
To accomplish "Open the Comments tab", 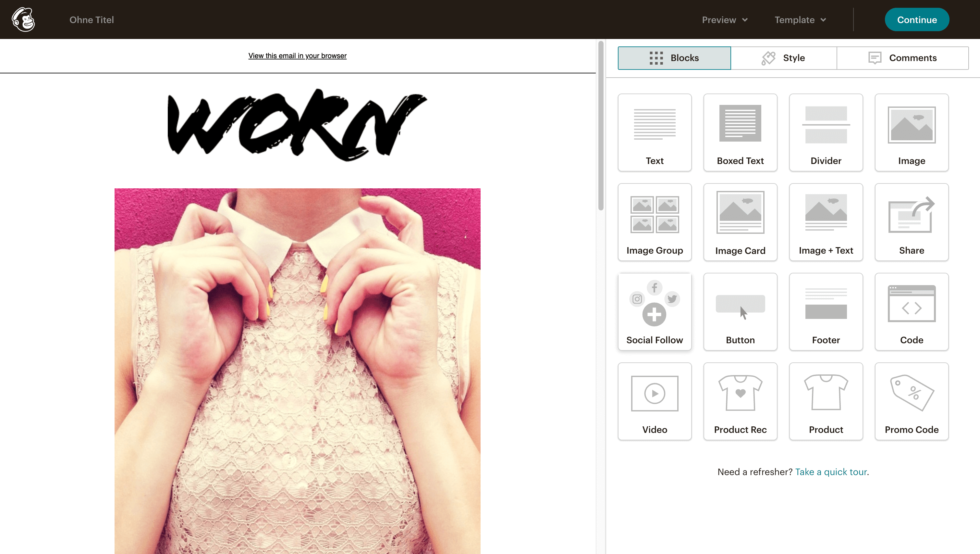I will click(x=902, y=58).
